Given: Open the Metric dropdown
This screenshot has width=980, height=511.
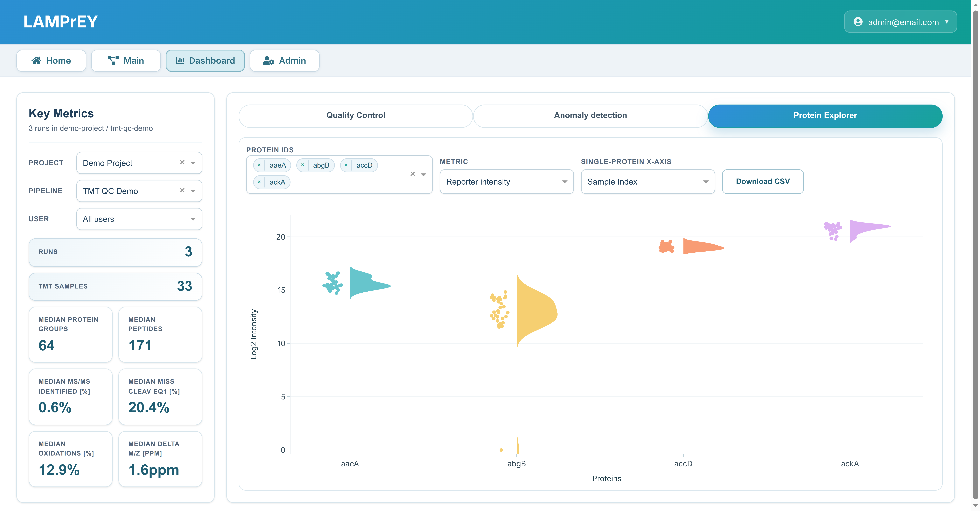Looking at the screenshot, I should coord(506,182).
